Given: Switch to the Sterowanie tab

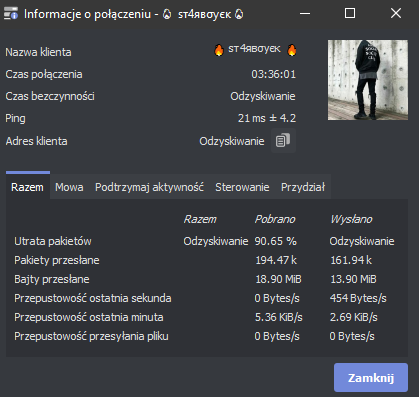Looking at the screenshot, I should pos(242,187).
